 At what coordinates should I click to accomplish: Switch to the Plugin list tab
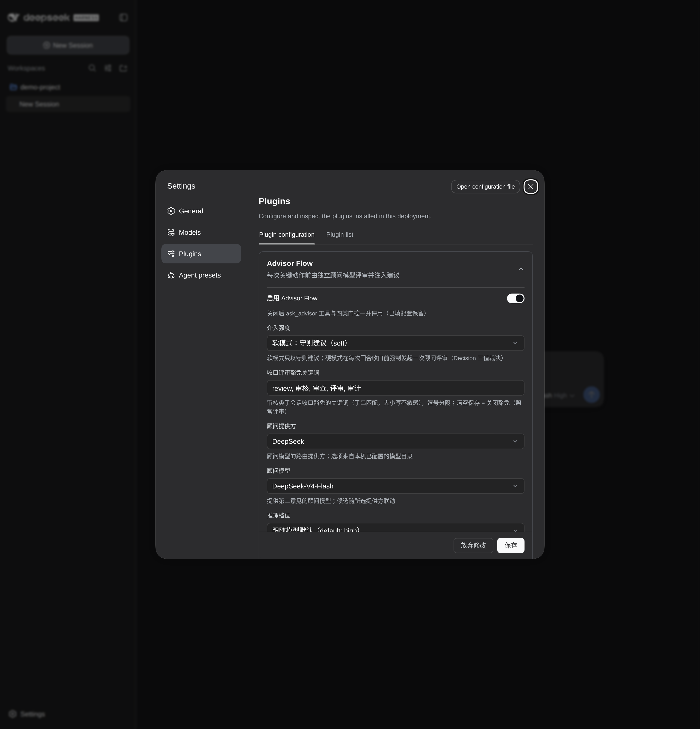pyautogui.click(x=340, y=235)
